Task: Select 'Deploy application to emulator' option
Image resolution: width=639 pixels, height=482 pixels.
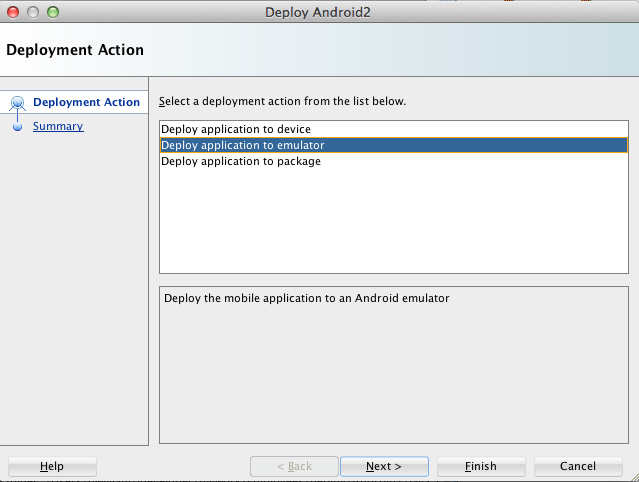Action: coord(394,145)
